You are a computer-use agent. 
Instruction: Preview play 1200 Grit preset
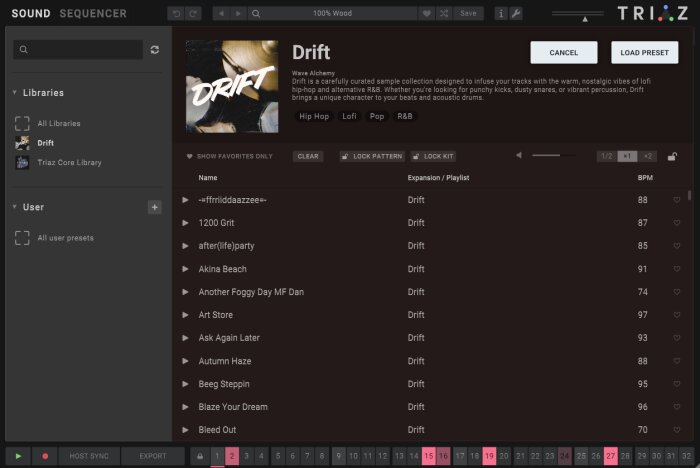[x=185, y=223]
